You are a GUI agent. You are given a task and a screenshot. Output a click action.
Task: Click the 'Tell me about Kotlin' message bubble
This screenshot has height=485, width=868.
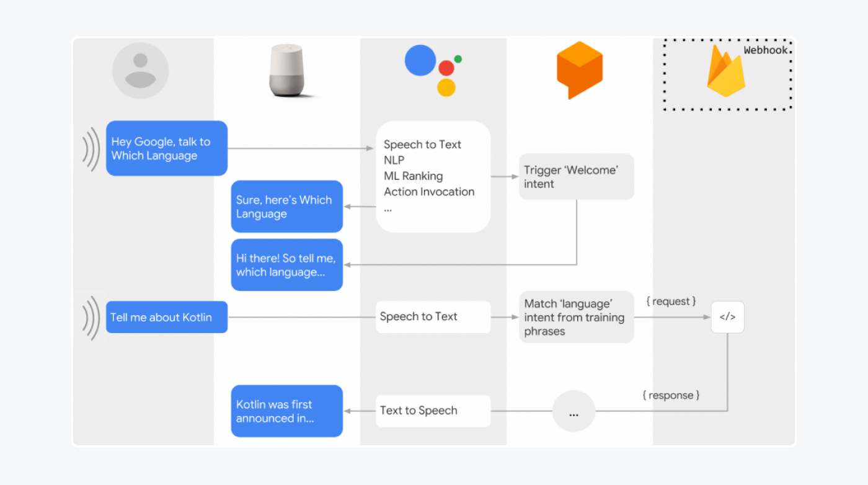[x=166, y=316]
